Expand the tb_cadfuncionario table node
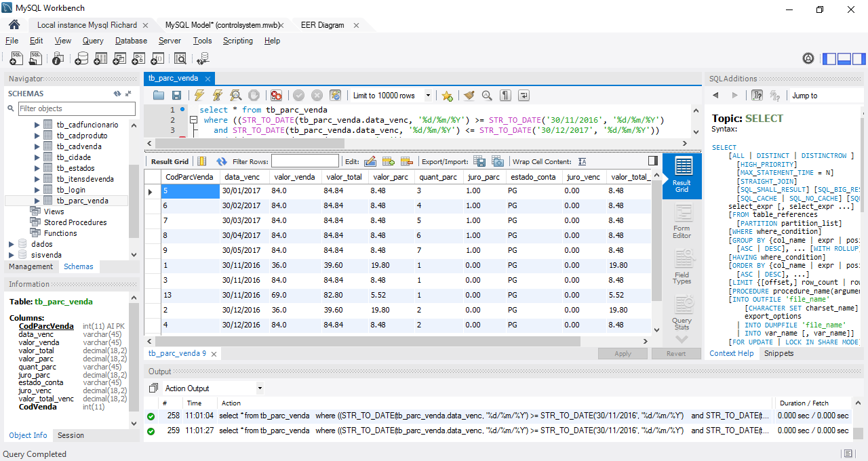 click(37, 125)
